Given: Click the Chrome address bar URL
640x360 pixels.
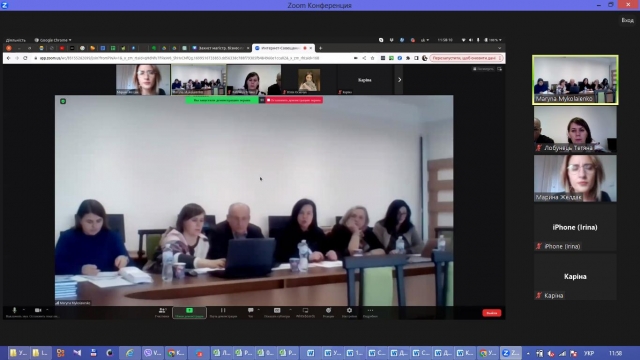Looking at the screenshot, I should tap(180, 58).
